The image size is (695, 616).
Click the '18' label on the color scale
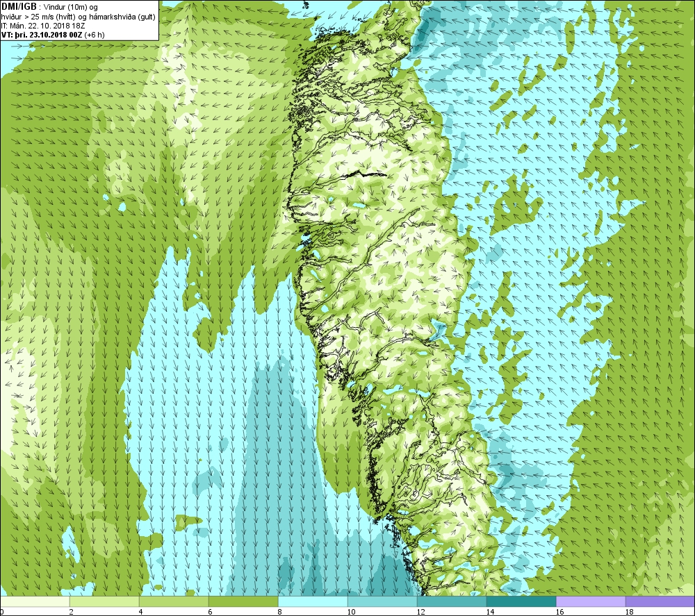click(x=630, y=612)
